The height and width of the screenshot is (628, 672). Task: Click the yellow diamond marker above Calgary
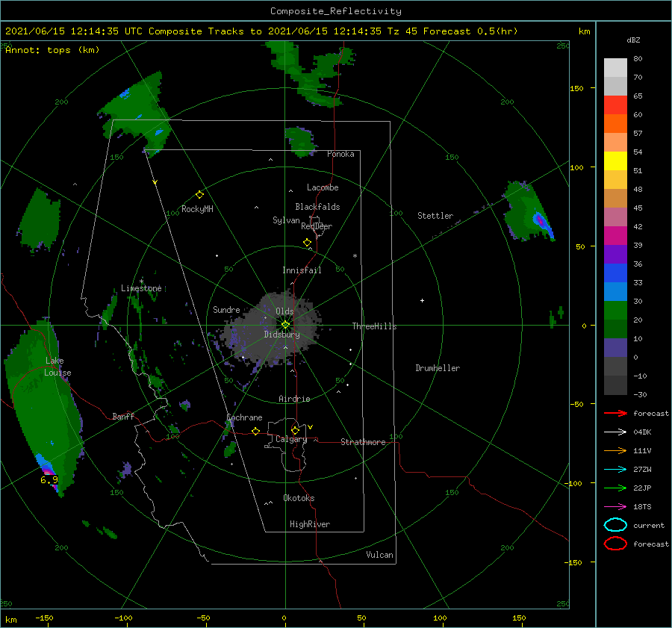coord(295,430)
